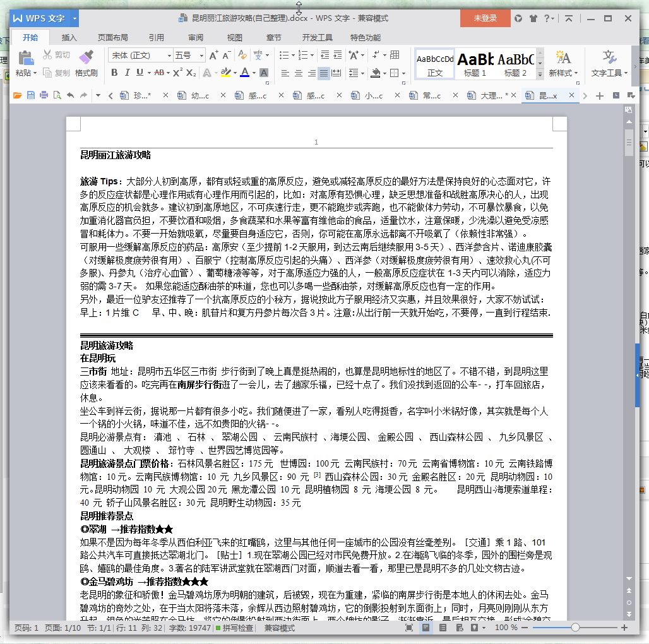Viewport: 649px width, 644px height.
Task: Toggle print layout view in status bar
Action: click(x=426, y=628)
